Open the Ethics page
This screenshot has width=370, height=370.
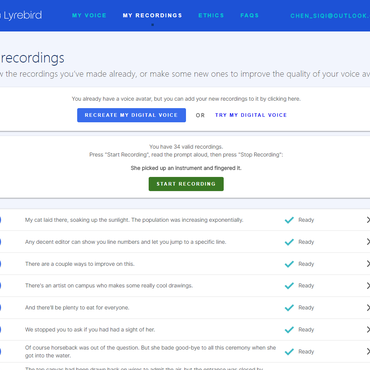click(211, 15)
